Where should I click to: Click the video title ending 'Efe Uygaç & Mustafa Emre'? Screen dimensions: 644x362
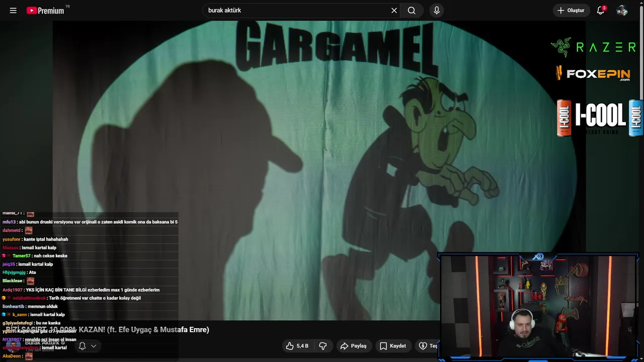coord(107,330)
